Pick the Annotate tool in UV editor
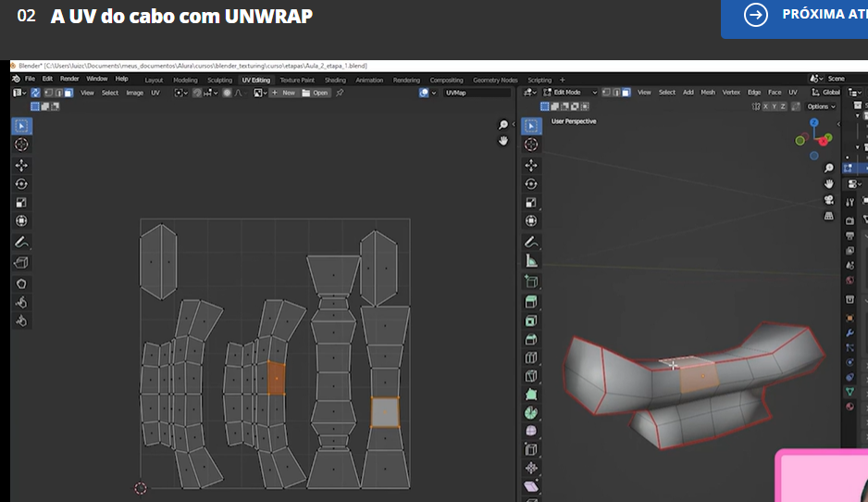This screenshot has width=868, height=502. [21, 242]
